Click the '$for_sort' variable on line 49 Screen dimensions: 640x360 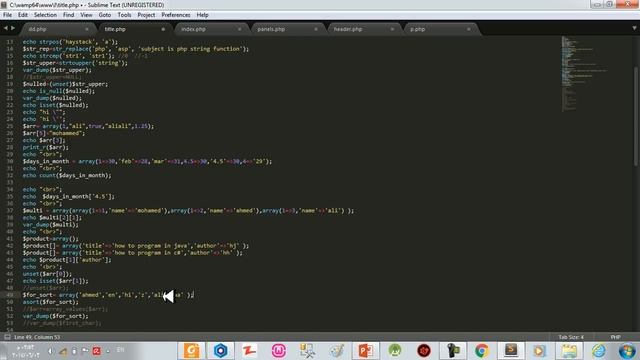[x=38, y=295]
